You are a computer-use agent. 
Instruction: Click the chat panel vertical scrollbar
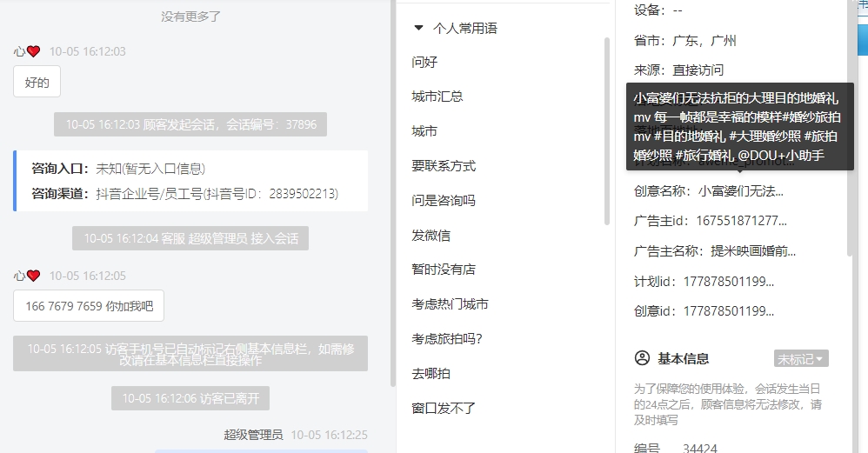(393, 194)
